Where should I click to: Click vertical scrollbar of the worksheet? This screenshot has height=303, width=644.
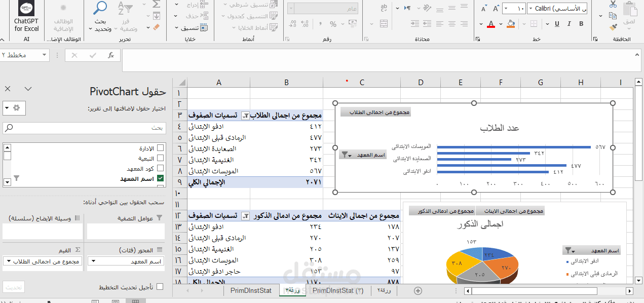click(638, 134)
